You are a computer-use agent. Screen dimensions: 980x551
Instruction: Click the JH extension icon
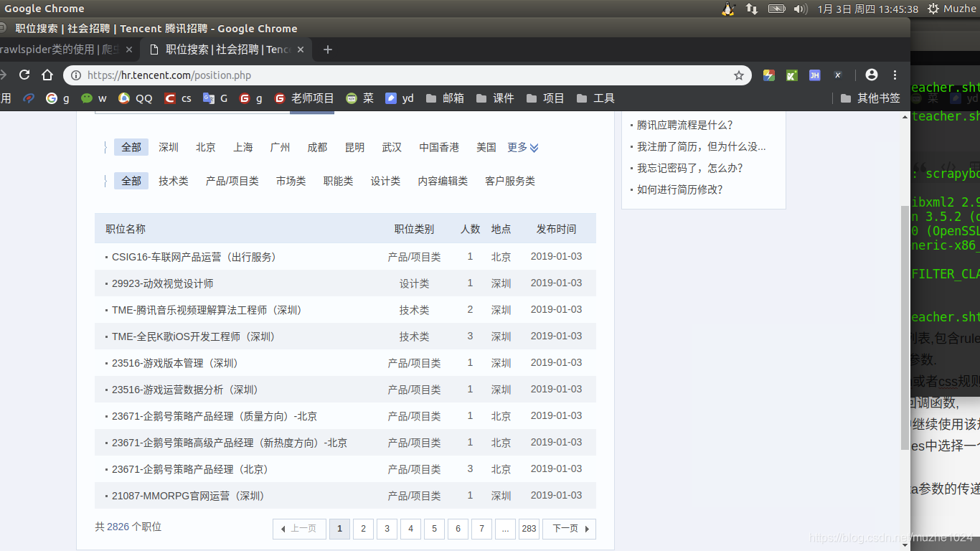[x=815, y=75]
